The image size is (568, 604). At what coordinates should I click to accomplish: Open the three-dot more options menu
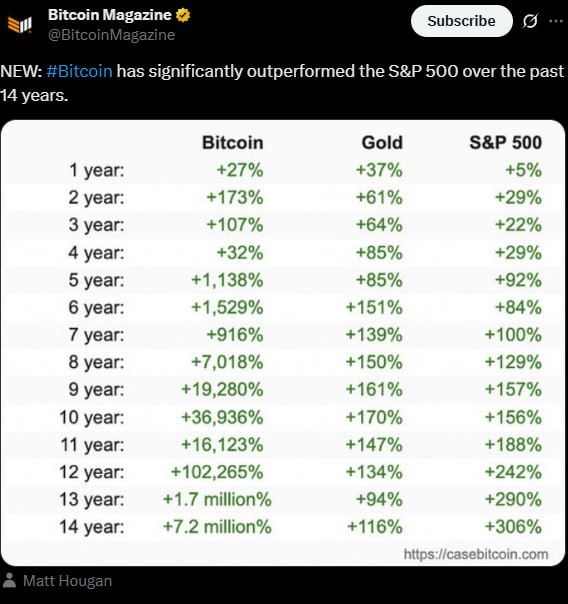click(x=556, y=21)
